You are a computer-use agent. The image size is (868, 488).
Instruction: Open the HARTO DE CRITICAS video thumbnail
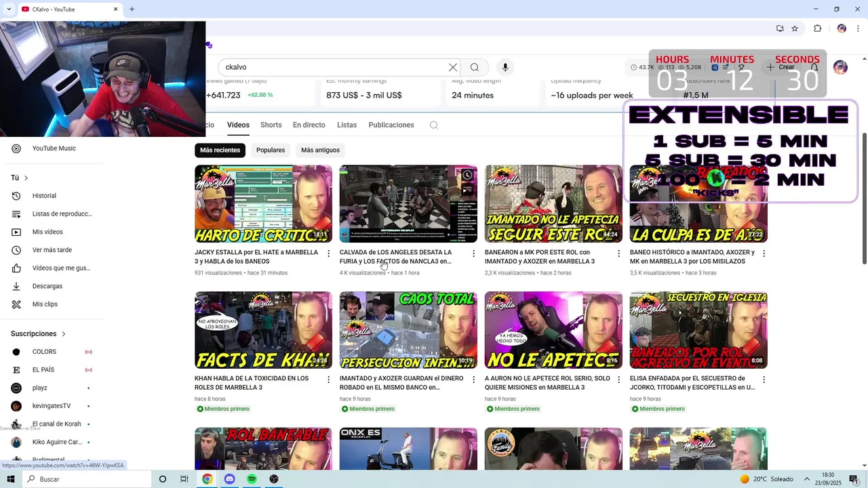pos(263,204)
